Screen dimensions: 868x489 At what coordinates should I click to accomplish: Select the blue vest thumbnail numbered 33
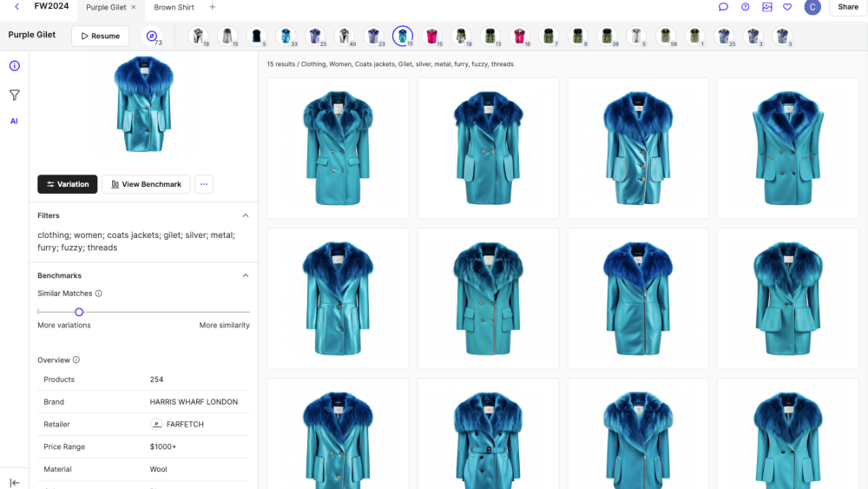coord(286,36)
